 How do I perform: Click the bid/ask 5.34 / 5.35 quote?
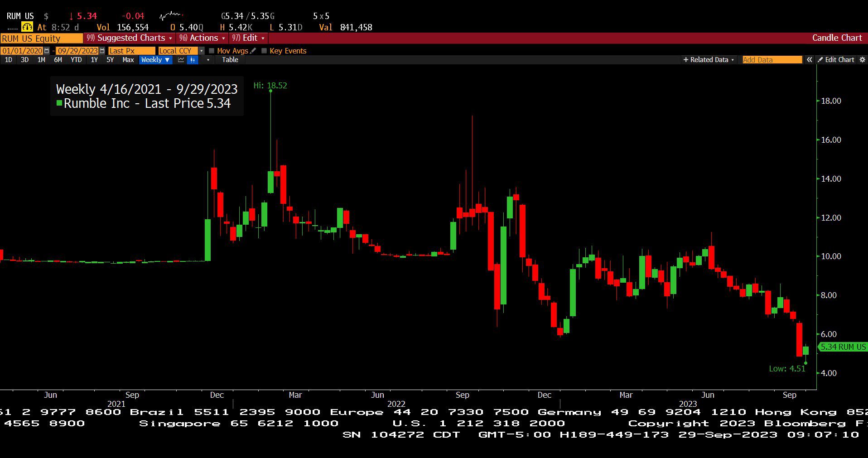[248, 16]
